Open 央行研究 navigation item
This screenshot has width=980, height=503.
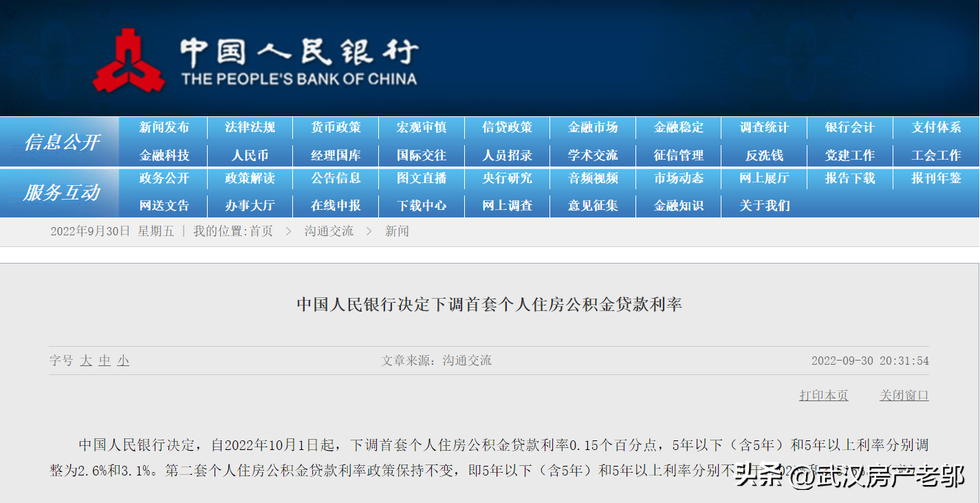(508, 178)
